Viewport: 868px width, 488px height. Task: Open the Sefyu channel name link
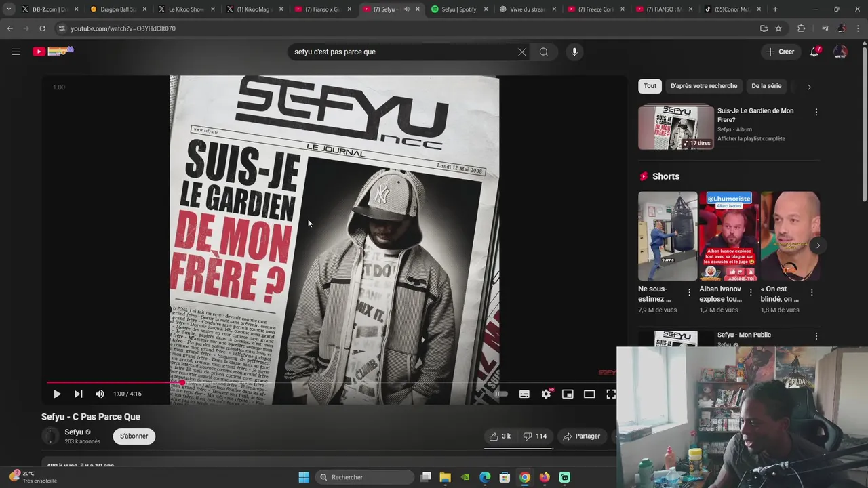pyautogui.click(x=74, y=432)
